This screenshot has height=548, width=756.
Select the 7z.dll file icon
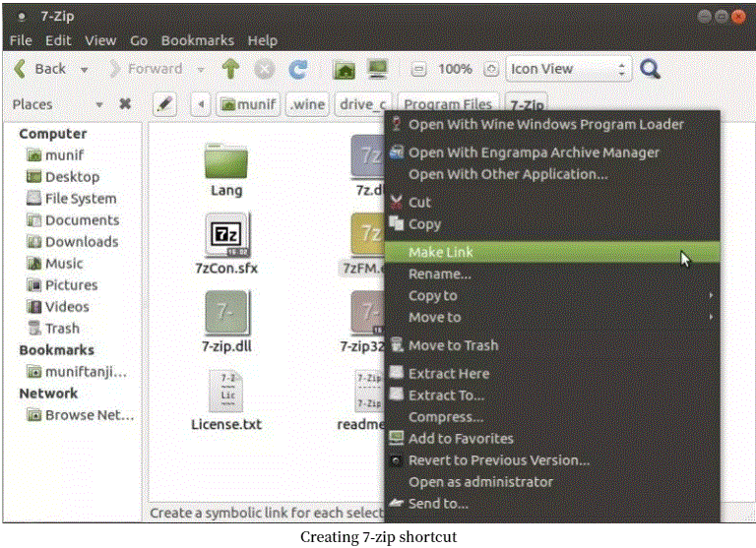click(368, 156)
